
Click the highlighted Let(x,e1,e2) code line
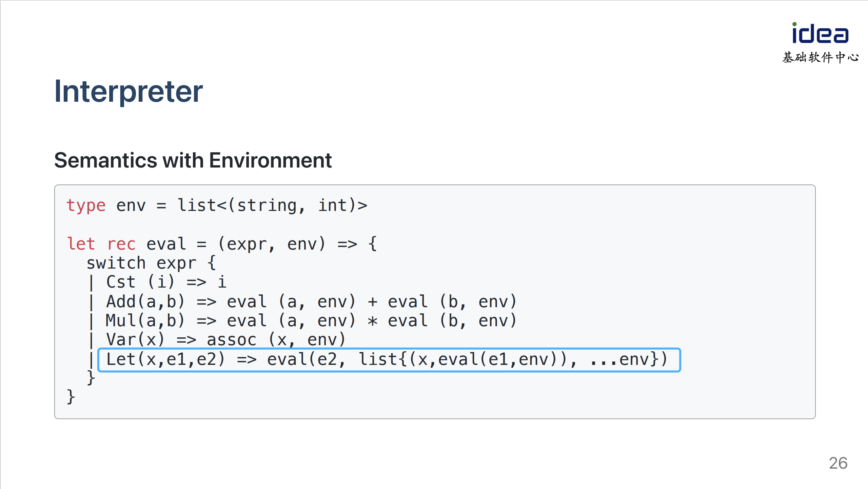point(389,360)
